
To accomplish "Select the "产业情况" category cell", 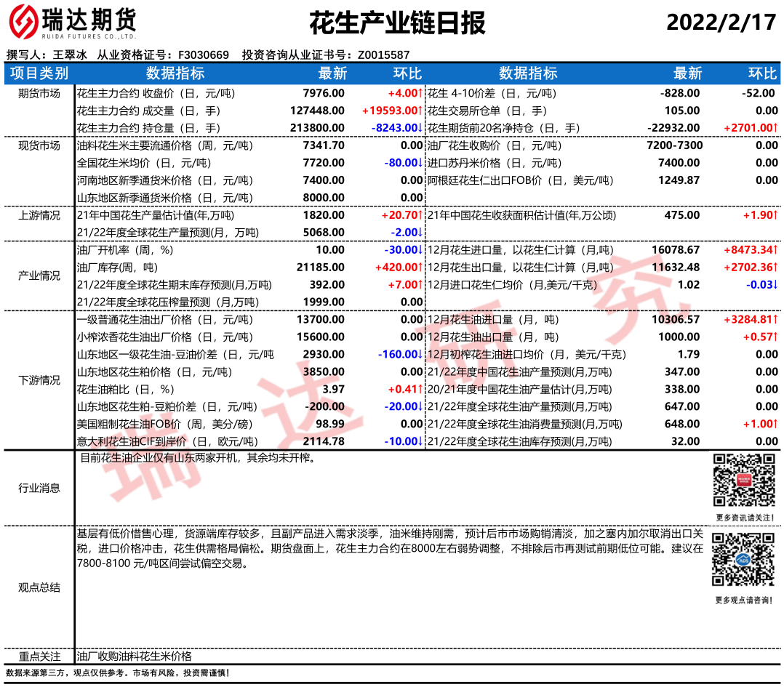I will click(39, 276).
